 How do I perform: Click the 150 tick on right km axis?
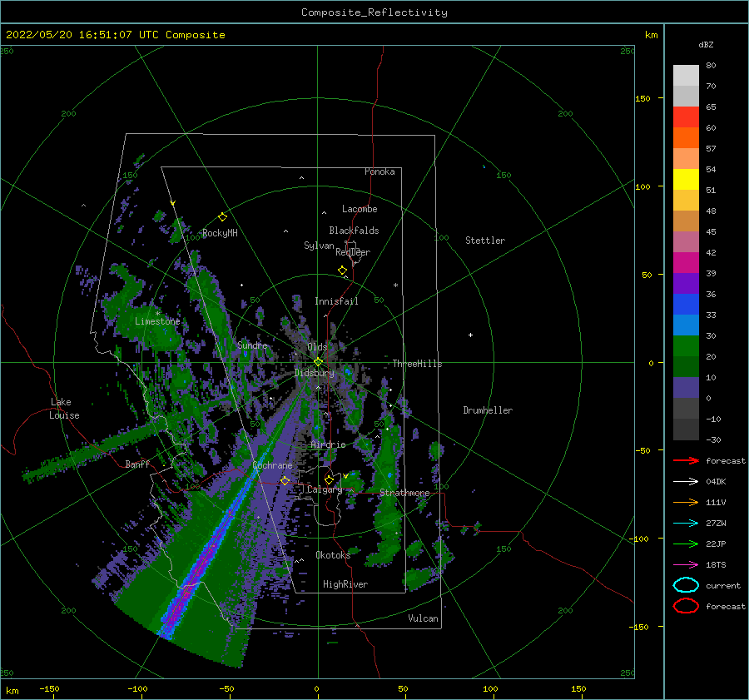point(642,98)
